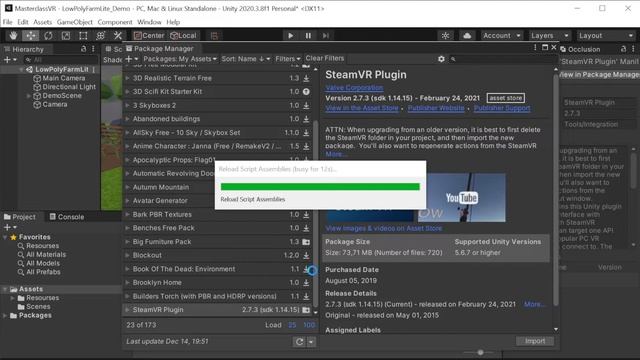Image resolution: width=640 pixels, height=360 pixels.
Task: Select the Occlusion tab
Action: (x=580, y=49)
